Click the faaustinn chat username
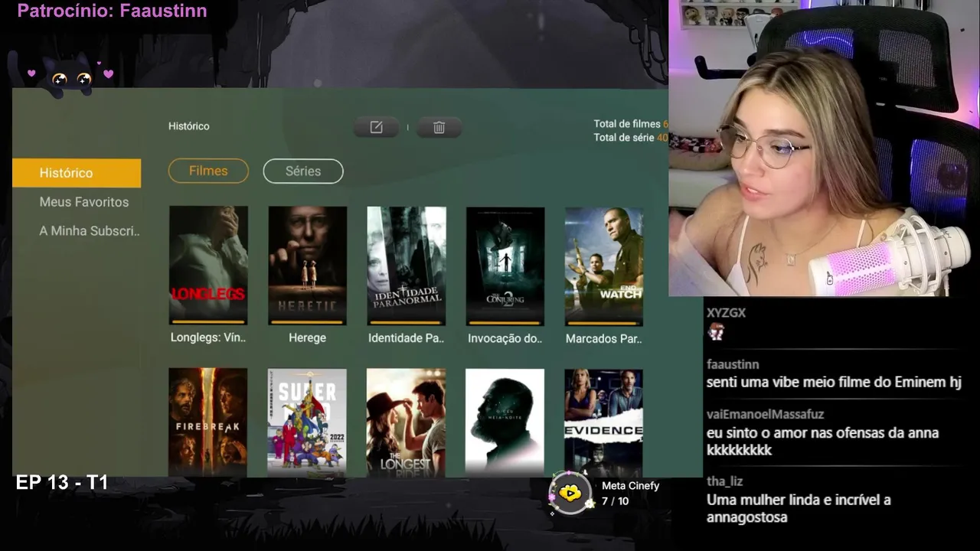This screenshot has height=551, width=980. [733, 364]
